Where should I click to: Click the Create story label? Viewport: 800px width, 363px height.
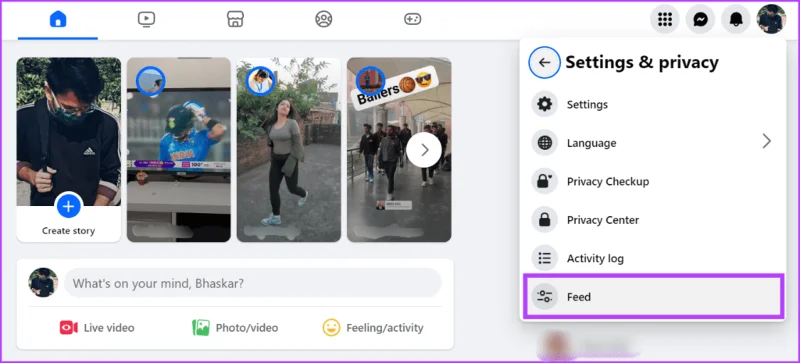tap(68, 231)
